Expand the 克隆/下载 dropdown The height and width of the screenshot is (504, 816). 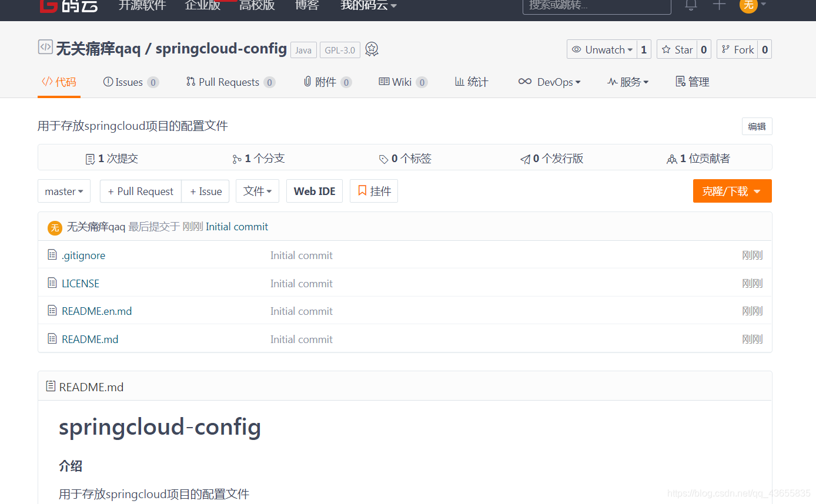[x=732, y=191]
